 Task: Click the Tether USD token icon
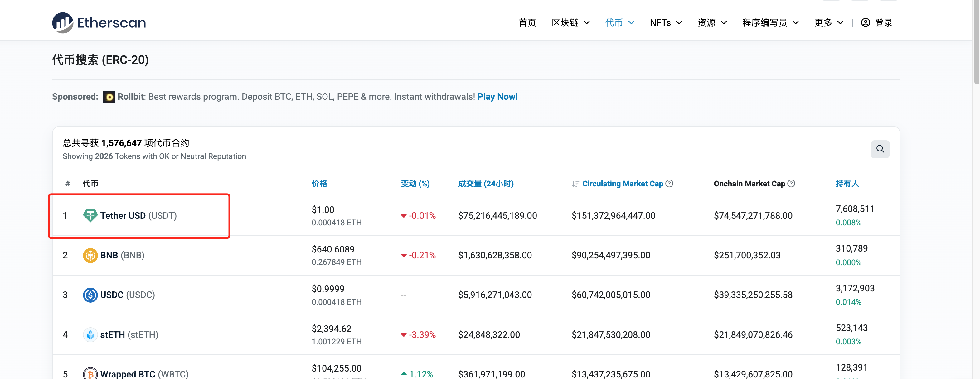point(90,216)
